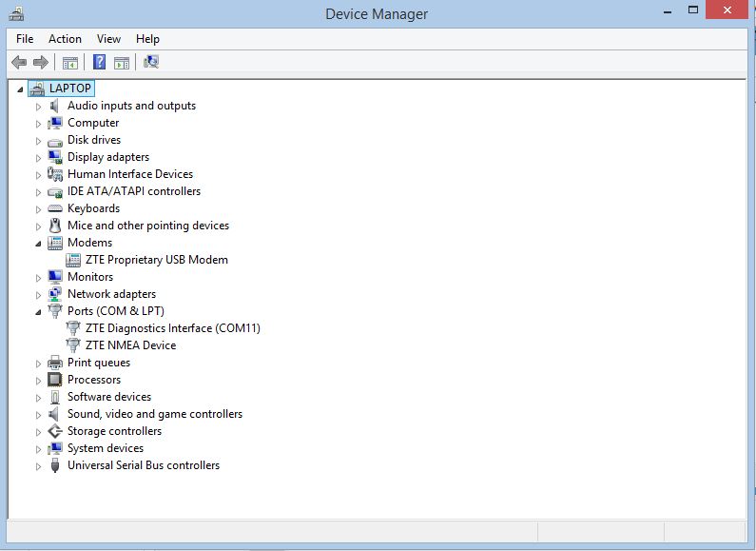Collapse the Modems category
This screenshot has width=756, height=551.
39,244
